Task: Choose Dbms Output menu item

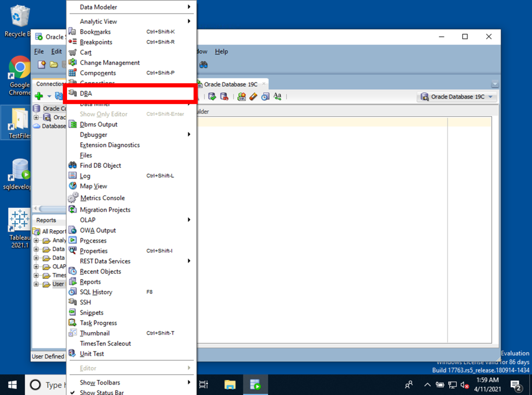Action: point(131,125)
